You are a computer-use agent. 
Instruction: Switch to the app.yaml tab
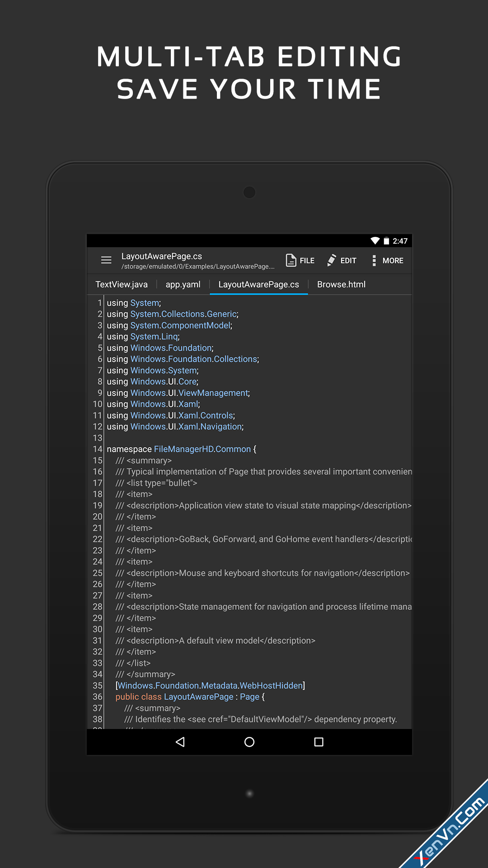183,284
